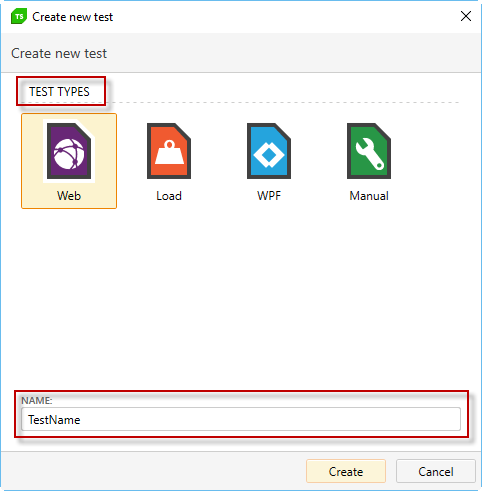Focus the NAME input field containing TestName
The height and width of the screenshot is (491, 482).
point(241,419)
